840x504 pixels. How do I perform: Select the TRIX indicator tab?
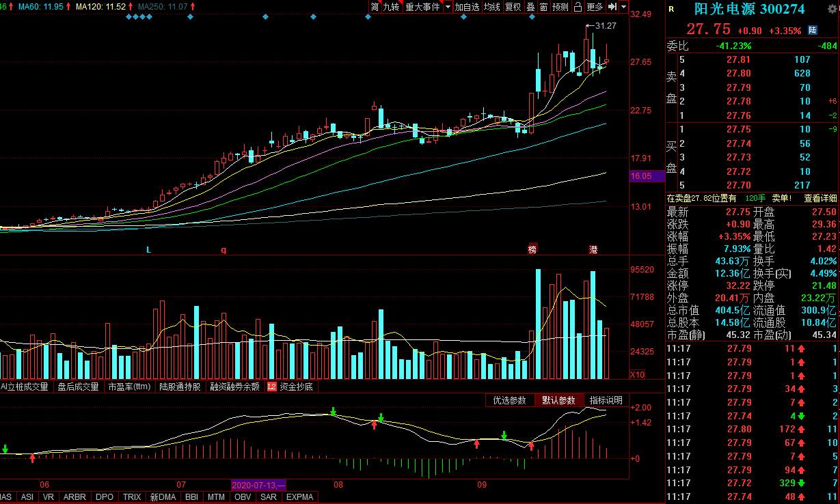[132, 497]
